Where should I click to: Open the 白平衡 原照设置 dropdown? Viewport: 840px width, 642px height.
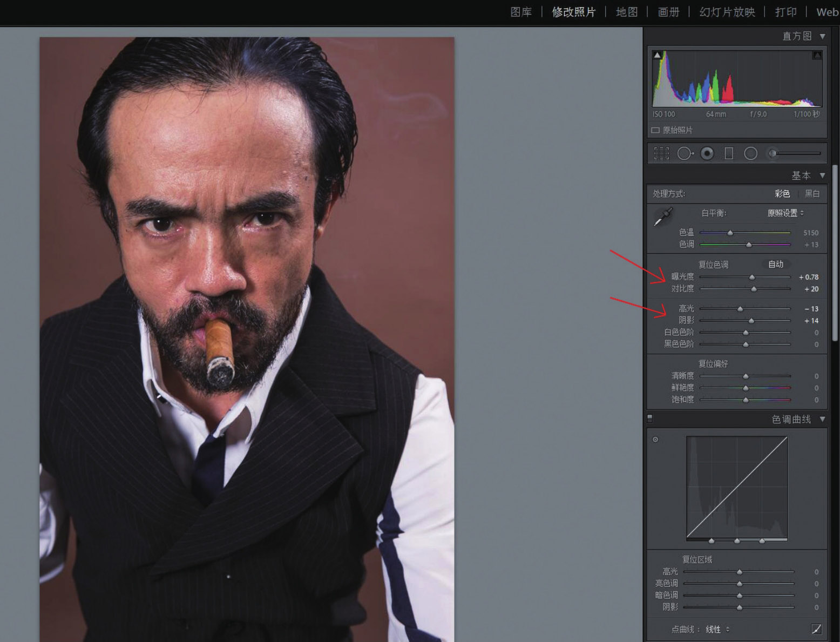[x=785, y=213]
